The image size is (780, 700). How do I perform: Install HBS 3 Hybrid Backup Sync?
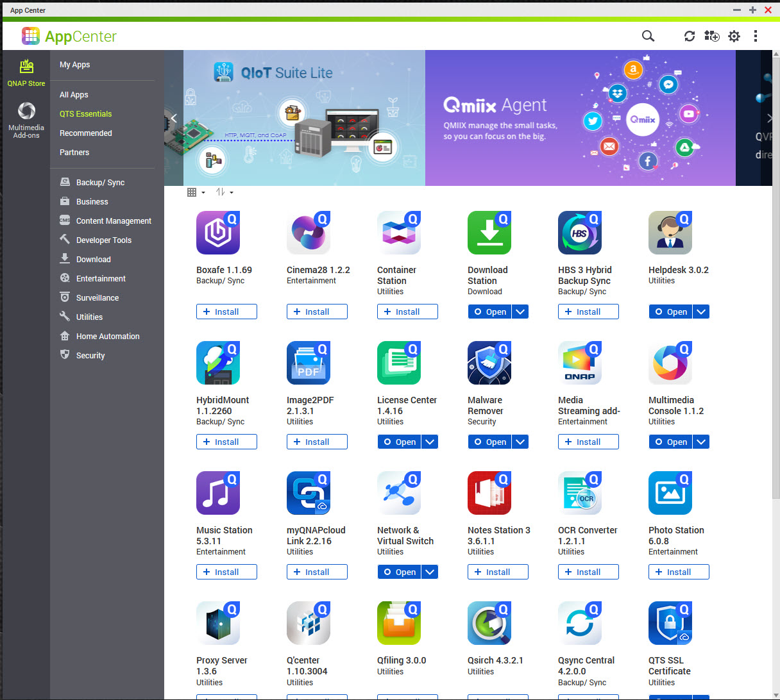pos(588,312)
